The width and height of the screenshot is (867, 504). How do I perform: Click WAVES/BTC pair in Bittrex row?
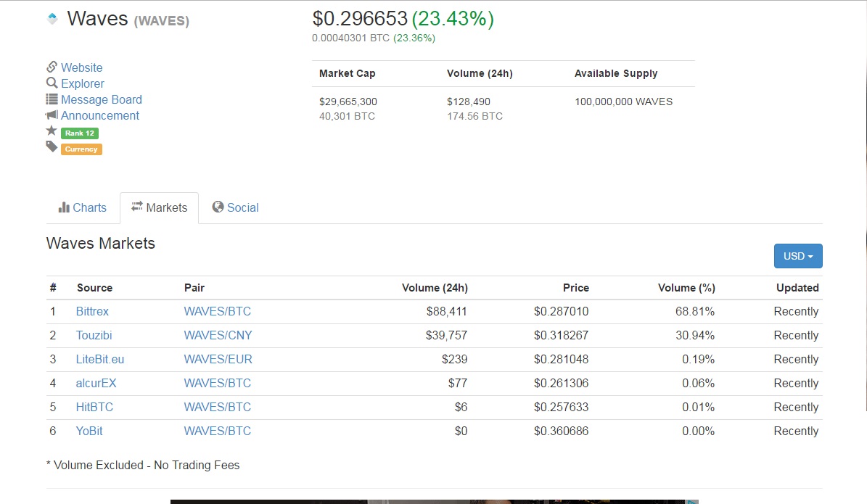pos(218,312)
